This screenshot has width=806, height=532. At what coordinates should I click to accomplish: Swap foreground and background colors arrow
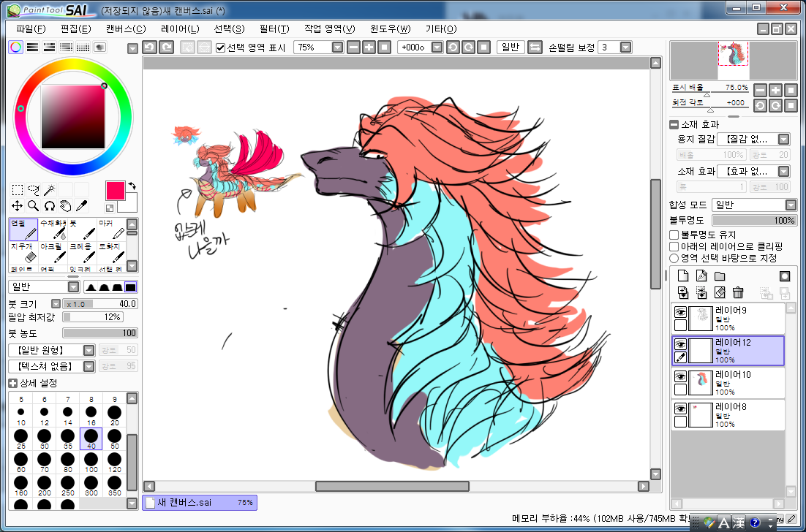(x=132, y=186)
